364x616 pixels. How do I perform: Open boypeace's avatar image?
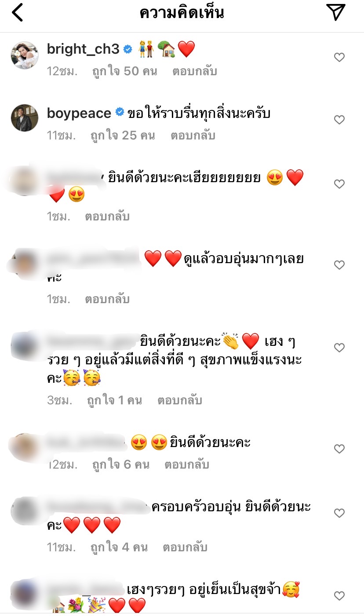(x=24, y=118)
